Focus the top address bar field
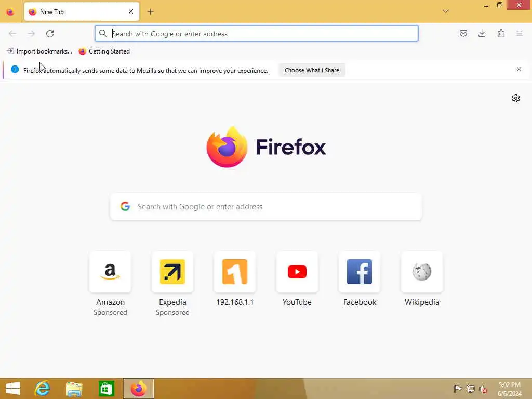532x399 pixels. coord(257,34)
